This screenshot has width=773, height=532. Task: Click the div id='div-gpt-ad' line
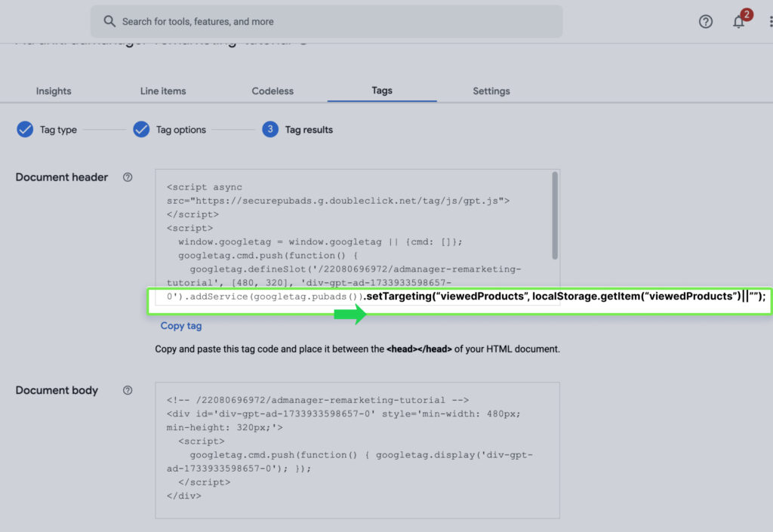click(343, 414)
